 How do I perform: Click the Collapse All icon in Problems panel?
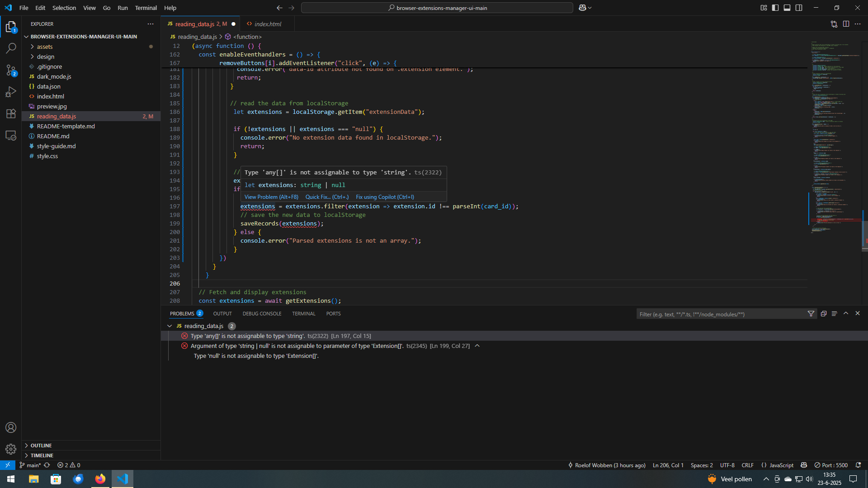tap(824, 314)
